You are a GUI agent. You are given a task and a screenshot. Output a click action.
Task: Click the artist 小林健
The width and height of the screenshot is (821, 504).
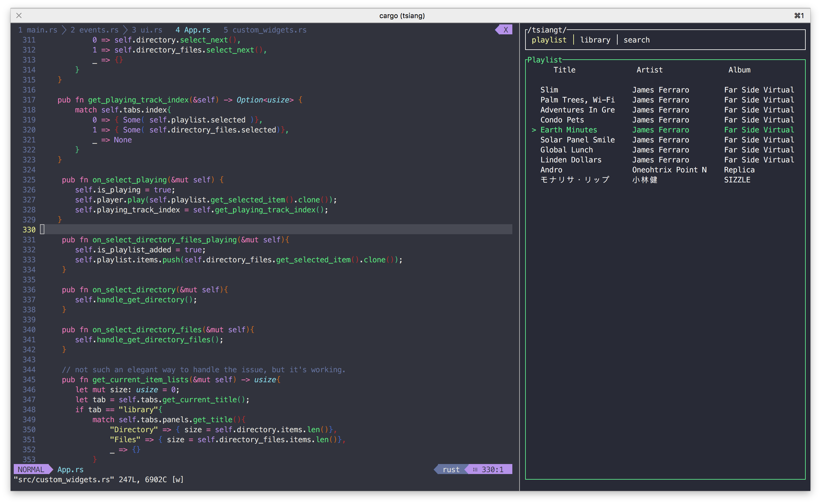644,180
